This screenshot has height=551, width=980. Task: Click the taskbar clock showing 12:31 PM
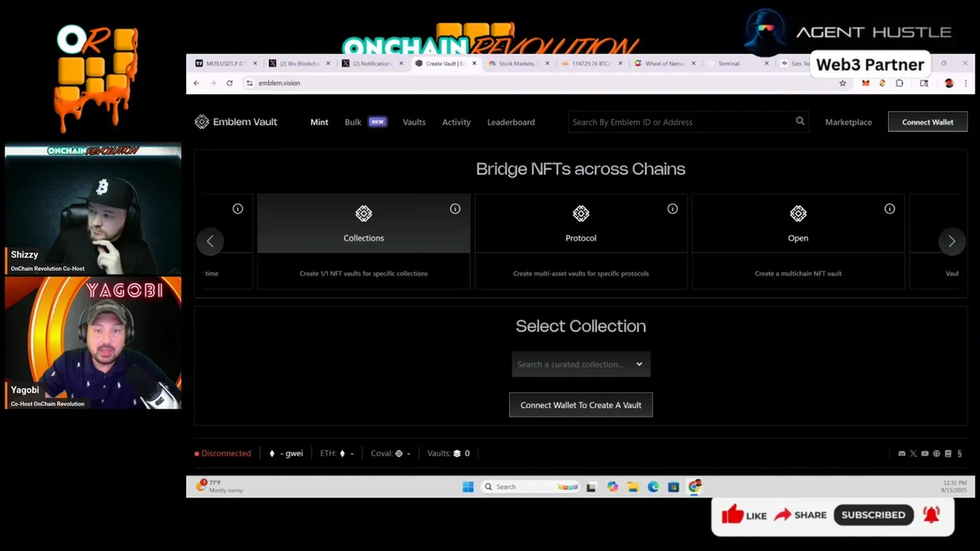point(954,486)
